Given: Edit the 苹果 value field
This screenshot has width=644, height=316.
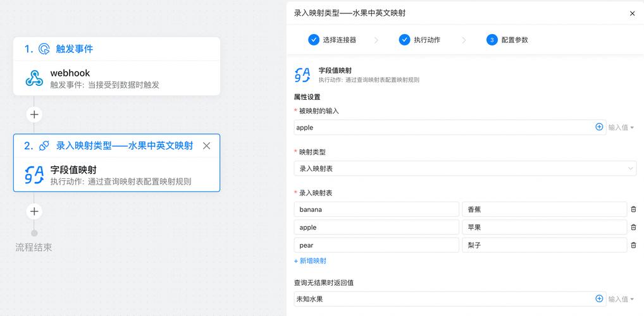Looking at the screenshot, I should (545, 228).
